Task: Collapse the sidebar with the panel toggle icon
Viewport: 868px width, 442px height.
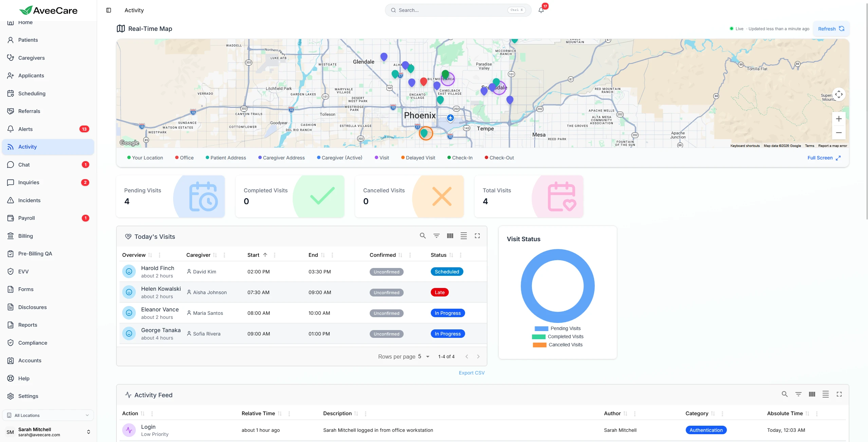Action: click(109, 10)
